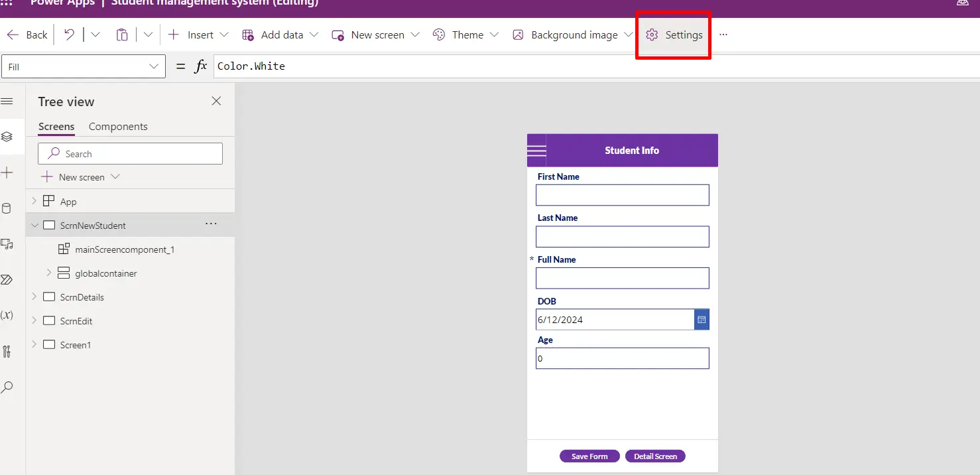Open the Advanced tools sidebar icon
The image size is (980, 475).
(x=7, y=352)
